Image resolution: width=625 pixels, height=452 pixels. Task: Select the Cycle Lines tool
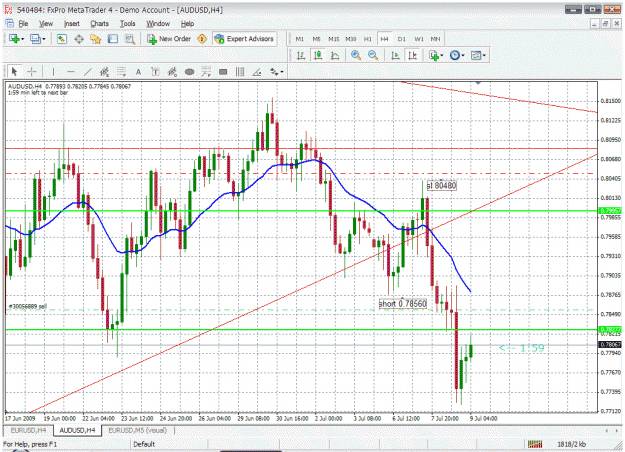pos(240,72)
